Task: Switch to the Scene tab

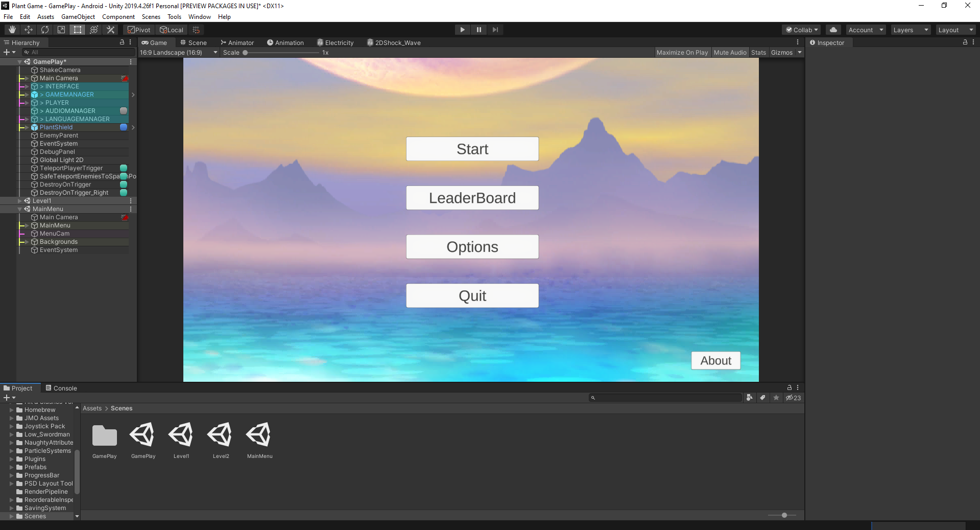Action: (x=194, y=43)
